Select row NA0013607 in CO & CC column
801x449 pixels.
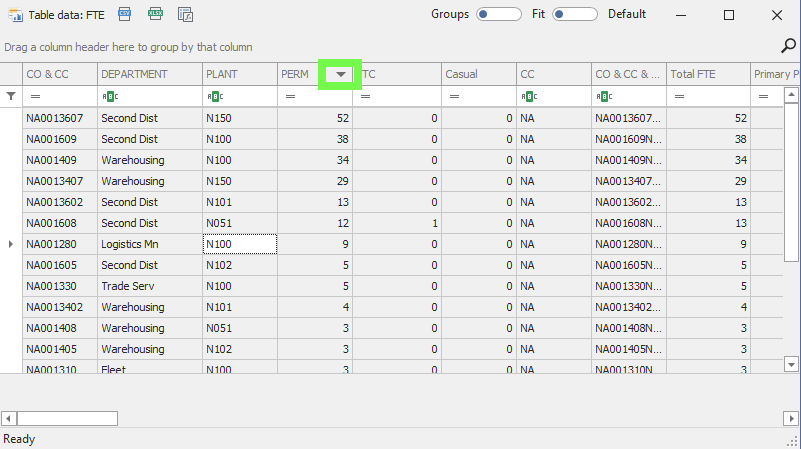pos(59,118)
